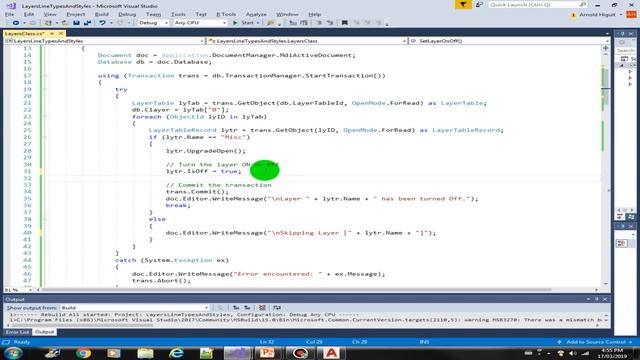Click Add to Source Control
The width and height of the screenshot is (640, 360).
[x=595, y=342]
